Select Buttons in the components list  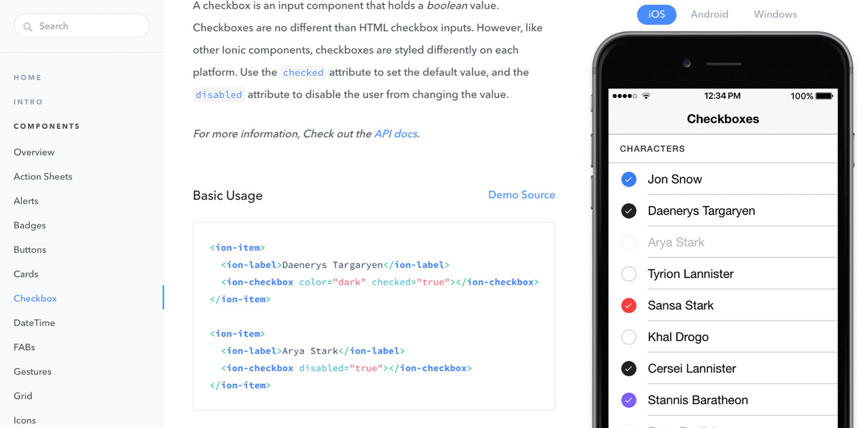pos(29,249)
